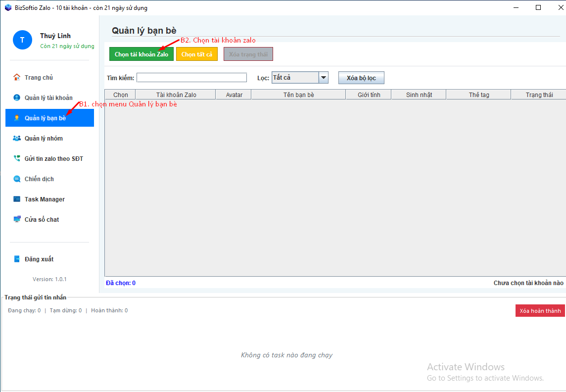Click the Thuỳ Linh user avatar
Image resolution: width=566 pixels, height=392 pixels.
point(22,40)
